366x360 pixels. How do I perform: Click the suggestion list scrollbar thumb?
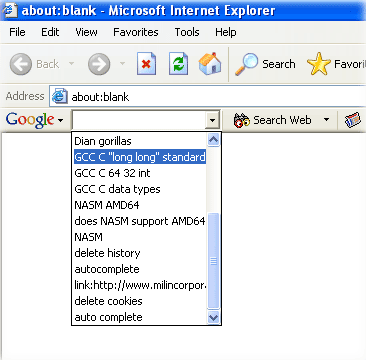tap(213, 261)
